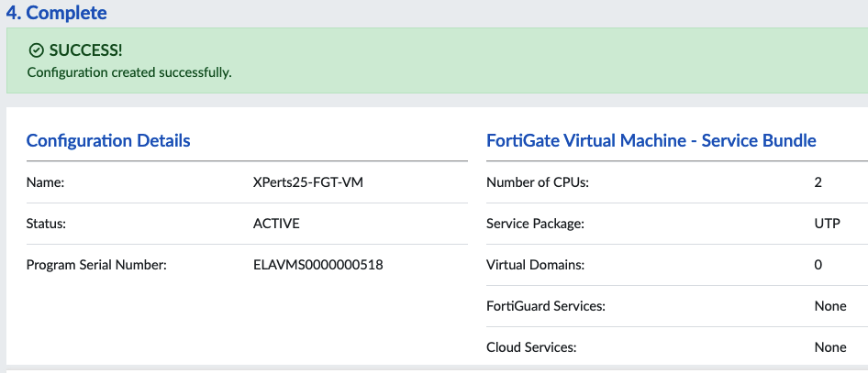
Task: Click the 'FortiGuard Services:' label
Action: pos(546,306)
